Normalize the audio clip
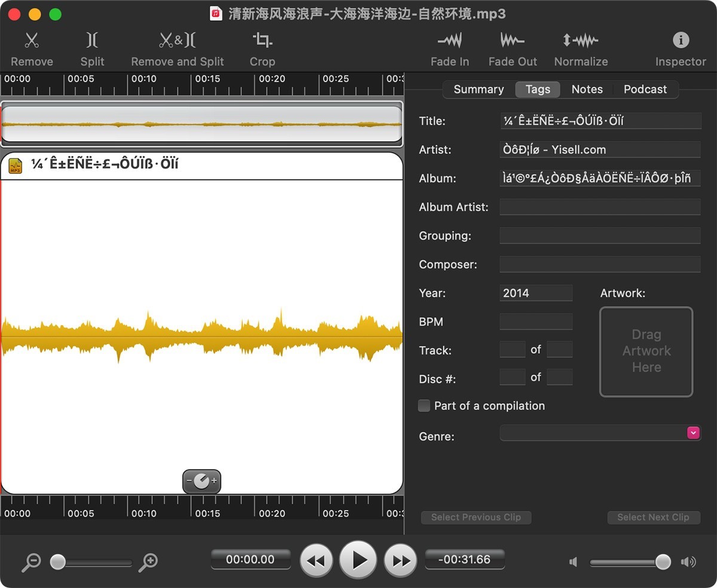 581,48
